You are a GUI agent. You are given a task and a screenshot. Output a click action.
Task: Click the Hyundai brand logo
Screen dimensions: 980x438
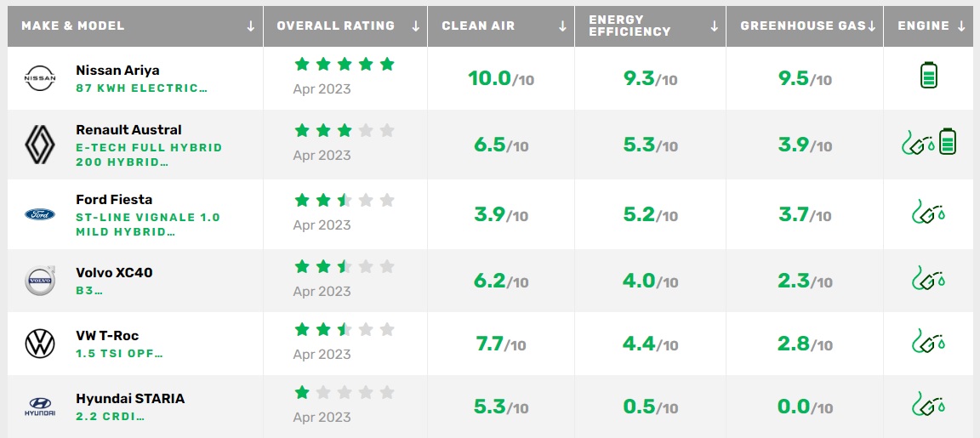[39, 407]
